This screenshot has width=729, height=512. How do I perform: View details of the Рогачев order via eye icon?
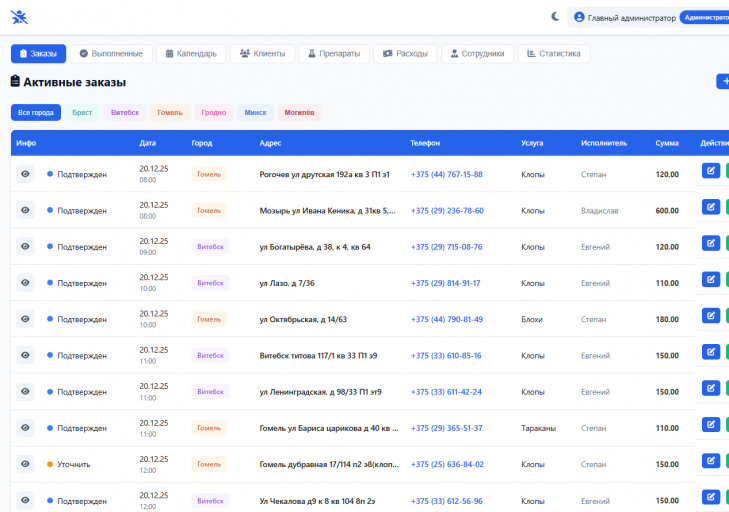pyautogui.click(x=25, y=174)
